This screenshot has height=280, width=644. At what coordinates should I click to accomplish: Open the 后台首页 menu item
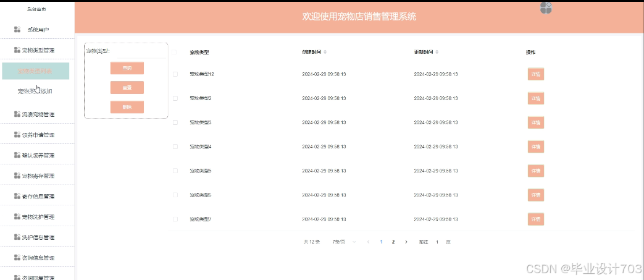click(x=36, y=9)
